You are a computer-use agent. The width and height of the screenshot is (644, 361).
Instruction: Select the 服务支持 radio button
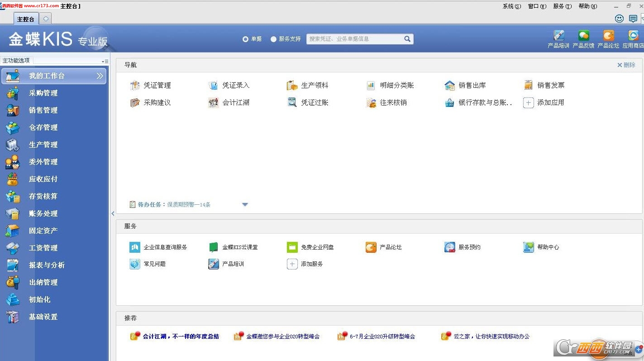coord(273,39)
